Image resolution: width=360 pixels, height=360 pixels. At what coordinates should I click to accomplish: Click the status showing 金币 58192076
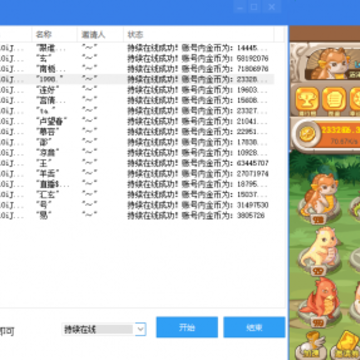click(198, 58)
